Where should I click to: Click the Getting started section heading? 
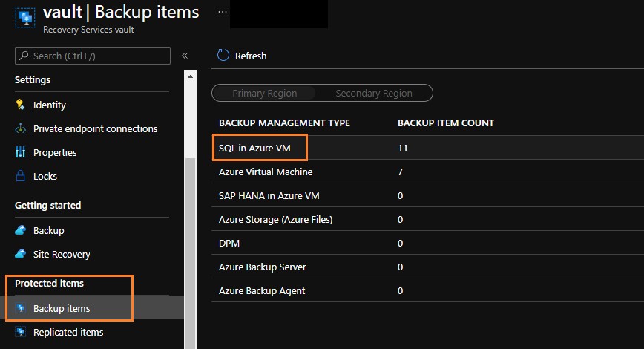[47, 205]
